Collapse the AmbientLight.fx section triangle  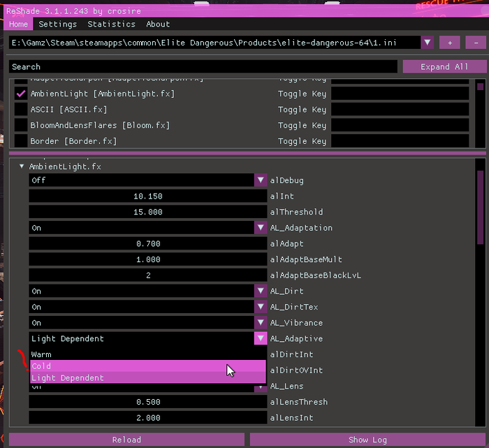(x=22, y=167)
